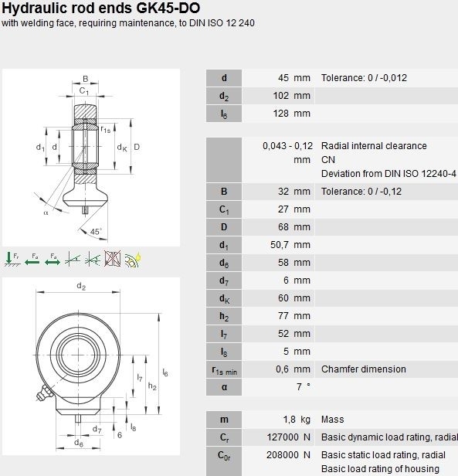Click 'Basic load rating of housing' text
The image size is (458, 476).
click(380, 469)
